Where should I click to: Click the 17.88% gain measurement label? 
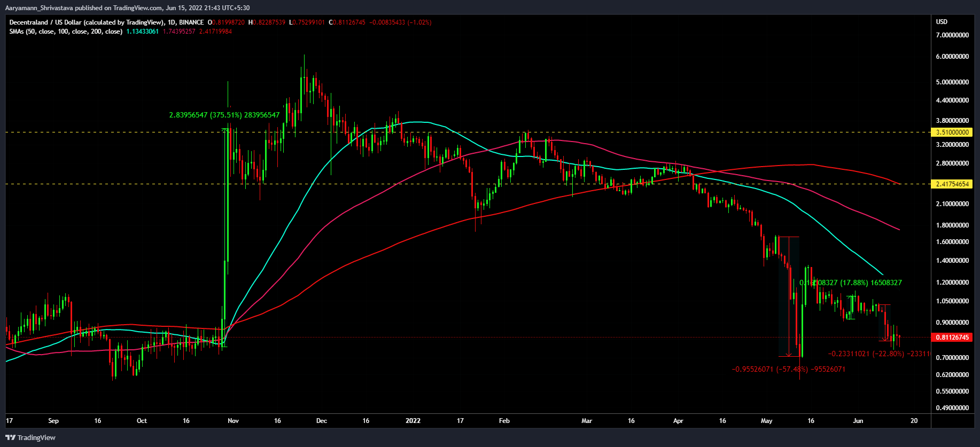point(851,283)
